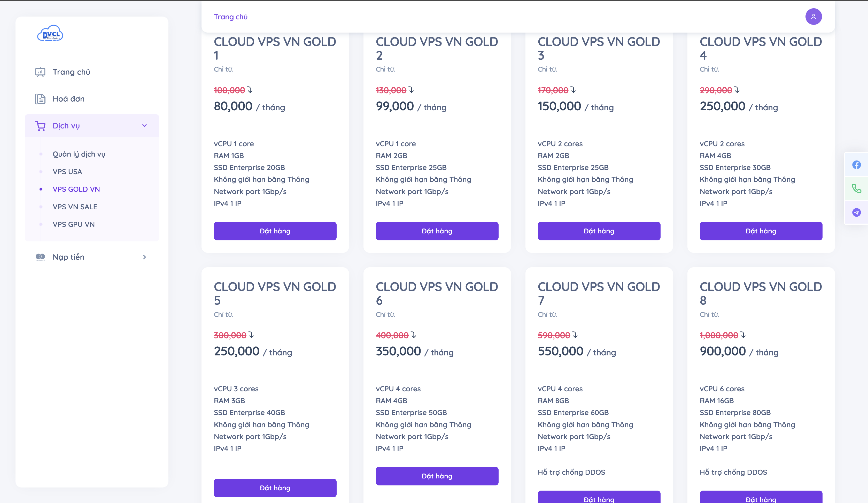Collapse the Dịch vụ menu chevron
Image resolution: width=868 pixels, height=503 pixels.
tap(144, 126)
